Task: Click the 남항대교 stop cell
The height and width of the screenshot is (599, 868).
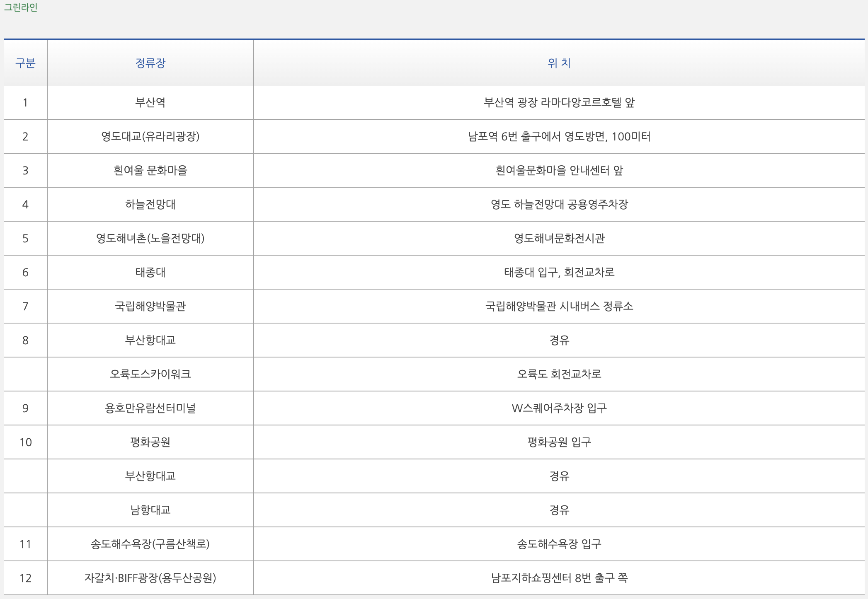Action: (150, 510)
